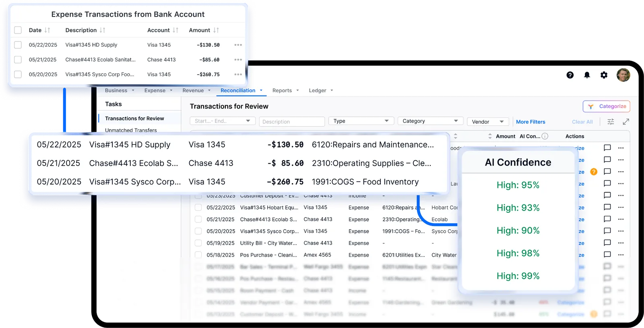Image resolution: width=644 pixels, height=328 pixels.
Task: Sort bank card by Amount
Action: (216, 30)
